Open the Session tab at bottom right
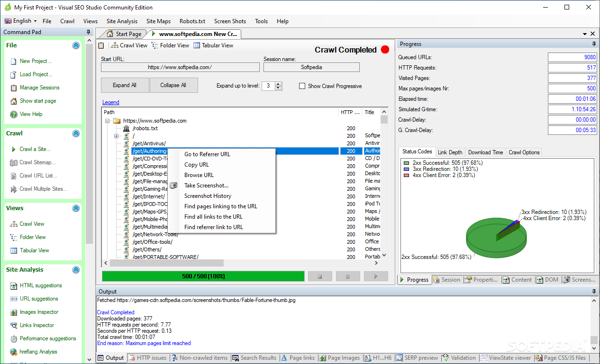The image size is (600, 364). pyautogui.click(x=446, y=280)
